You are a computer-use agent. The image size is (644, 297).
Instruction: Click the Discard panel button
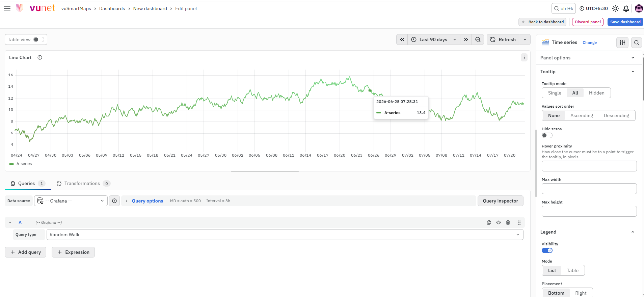[x=588, y=22]
